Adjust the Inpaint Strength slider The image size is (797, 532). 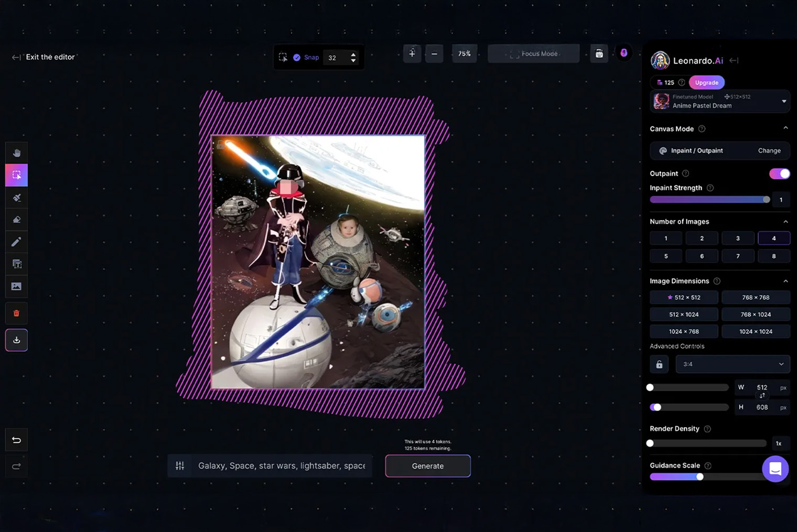click(709, 200)
